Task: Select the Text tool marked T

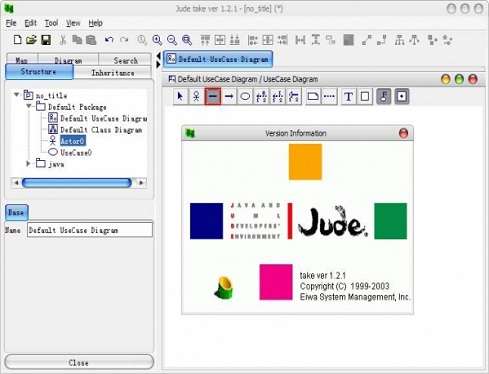Action: click(348, 97)
